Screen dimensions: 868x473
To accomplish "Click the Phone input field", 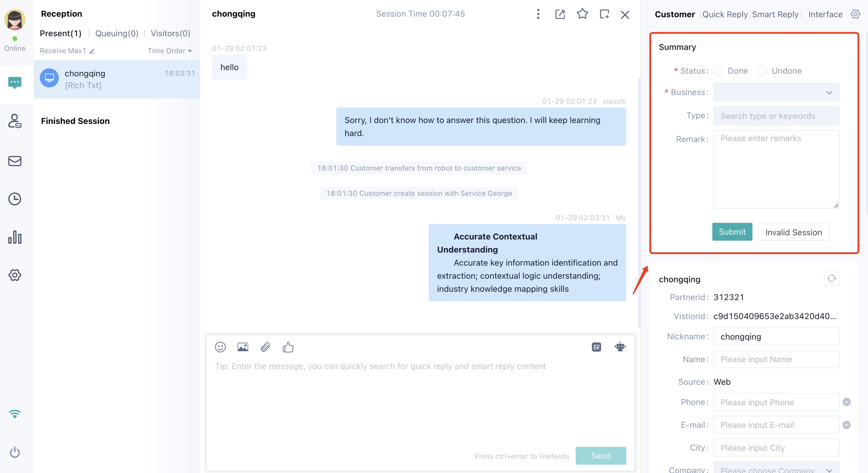I will (x=776, y=402).
